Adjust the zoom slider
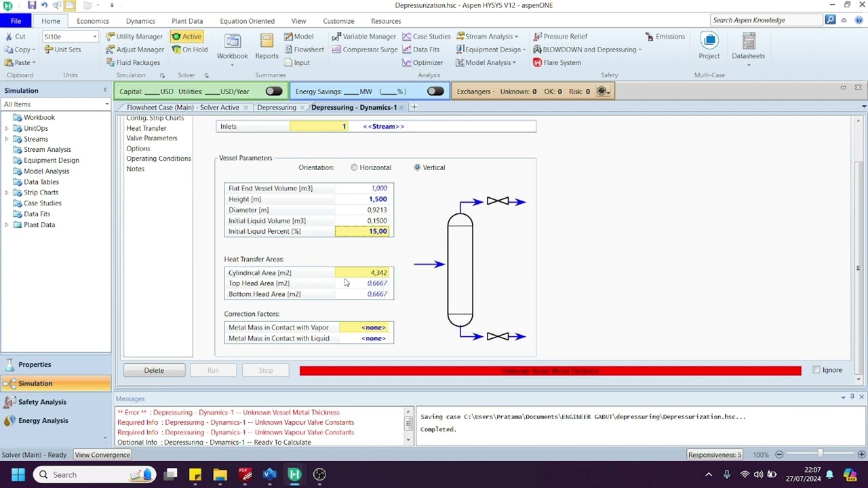The width and height of the screenshot is (868, 488). tap(820, 454)
